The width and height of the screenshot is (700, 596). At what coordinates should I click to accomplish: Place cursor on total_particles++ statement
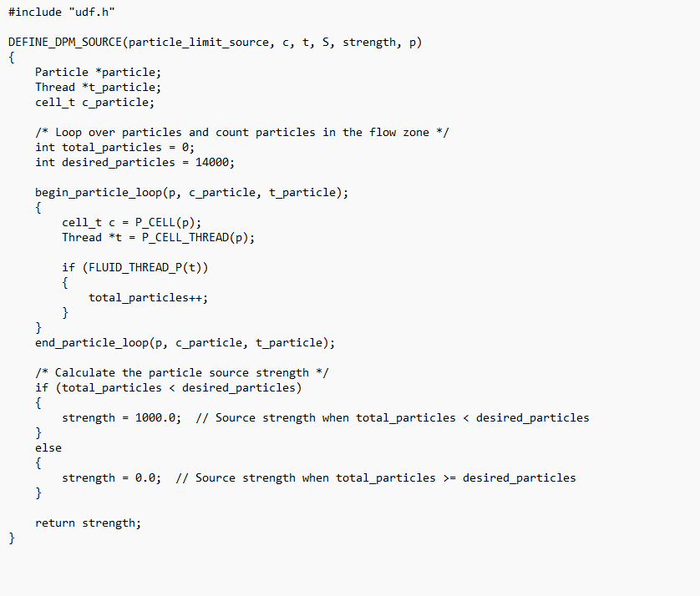pyautogui.click(x=148, y=297)
